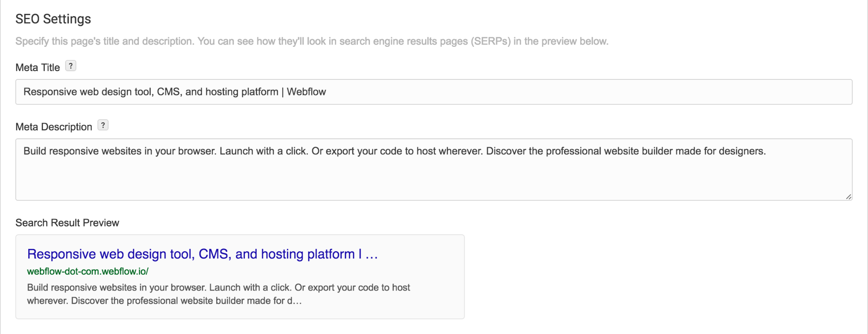Click the Meta Title label text
868x334 pixels.
coord(38,68)
